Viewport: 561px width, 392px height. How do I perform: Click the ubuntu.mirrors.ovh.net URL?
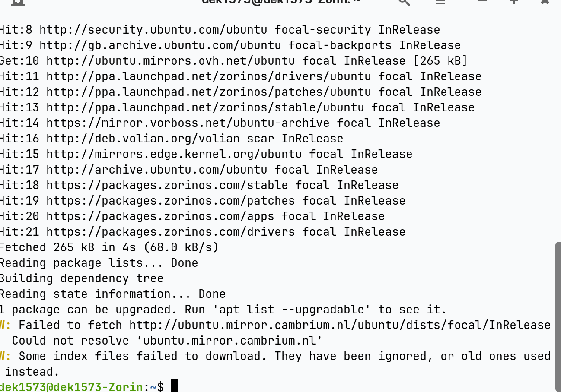pos(171,61)
